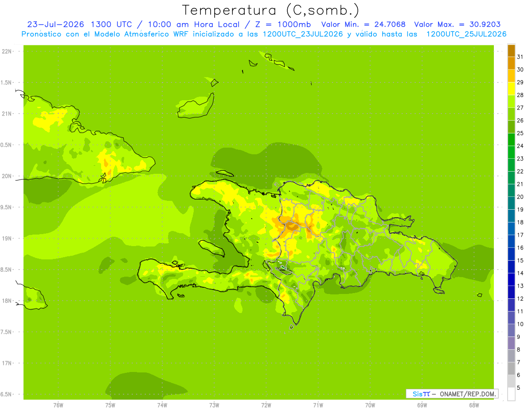Select the teal legend swatch between 19 and 20
Viewport: 532px width, 411px height.
click(x=511, y=204)
